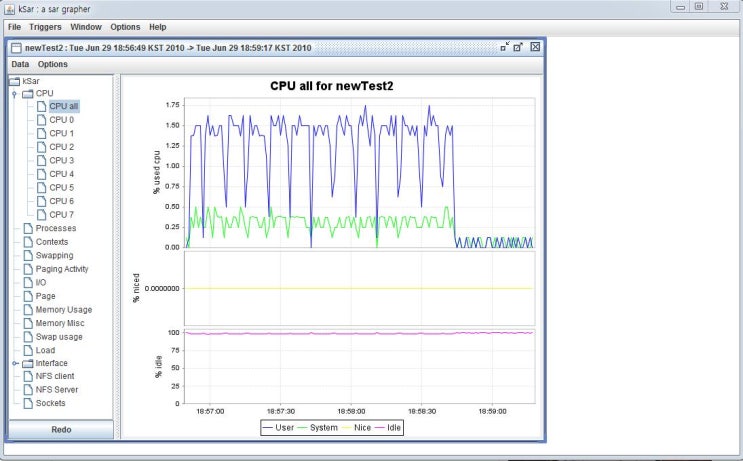This screenshot has height=461, width=743.
Task: Click the internal frame iconify button
Action: 505,47
